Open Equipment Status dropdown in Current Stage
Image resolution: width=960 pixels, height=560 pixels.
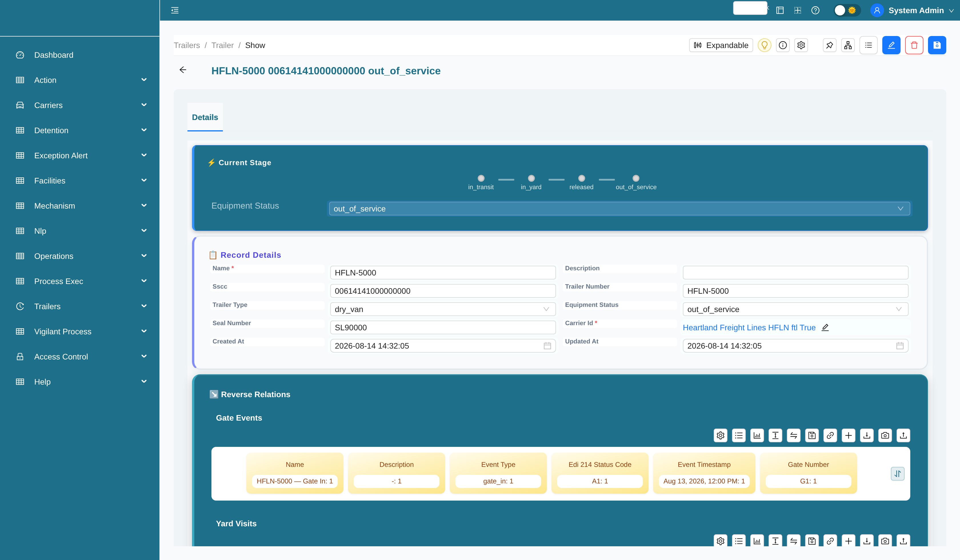(x=619, y=209)
